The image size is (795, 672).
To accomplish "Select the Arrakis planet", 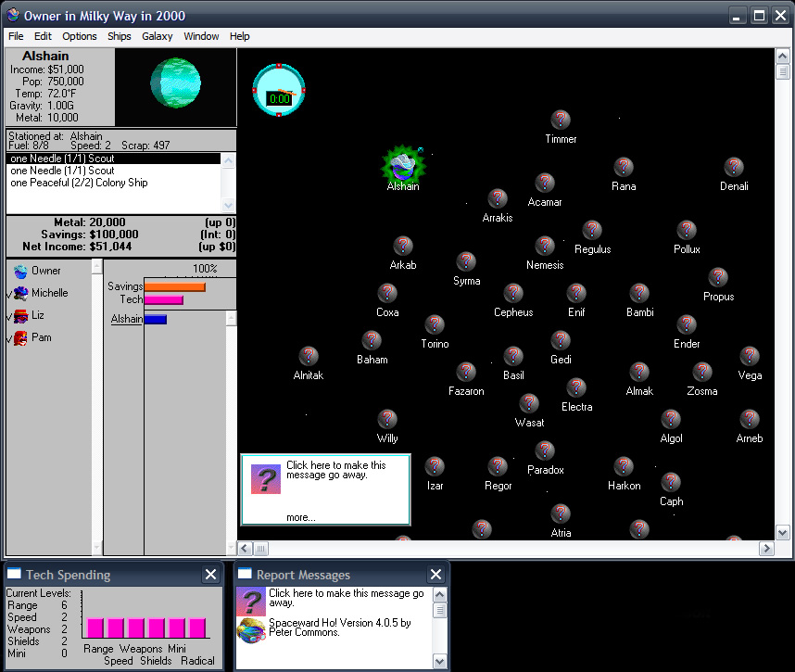I will pos(498,198).
